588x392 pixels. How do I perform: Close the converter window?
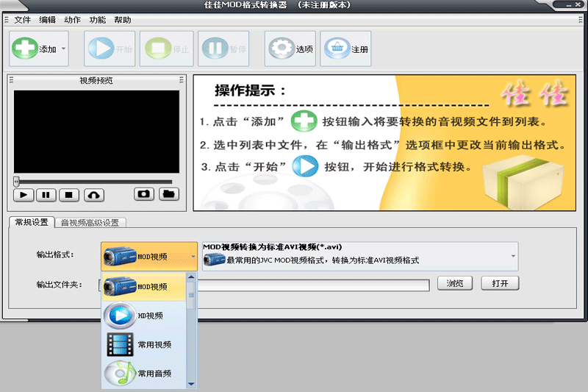[x=578, y=4]
